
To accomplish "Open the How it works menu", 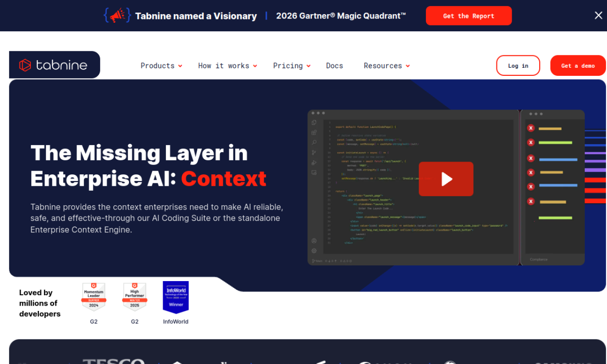I will click(x=224, y=66).
